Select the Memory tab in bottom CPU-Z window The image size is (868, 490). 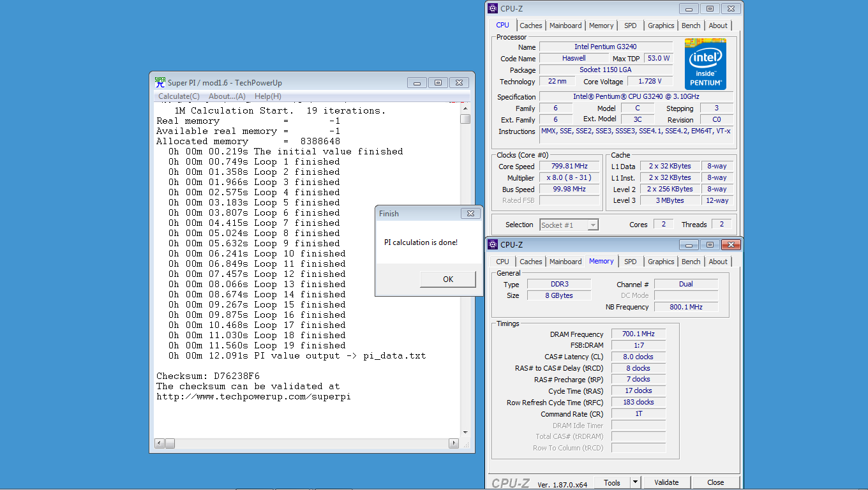[x=601, y=262]
